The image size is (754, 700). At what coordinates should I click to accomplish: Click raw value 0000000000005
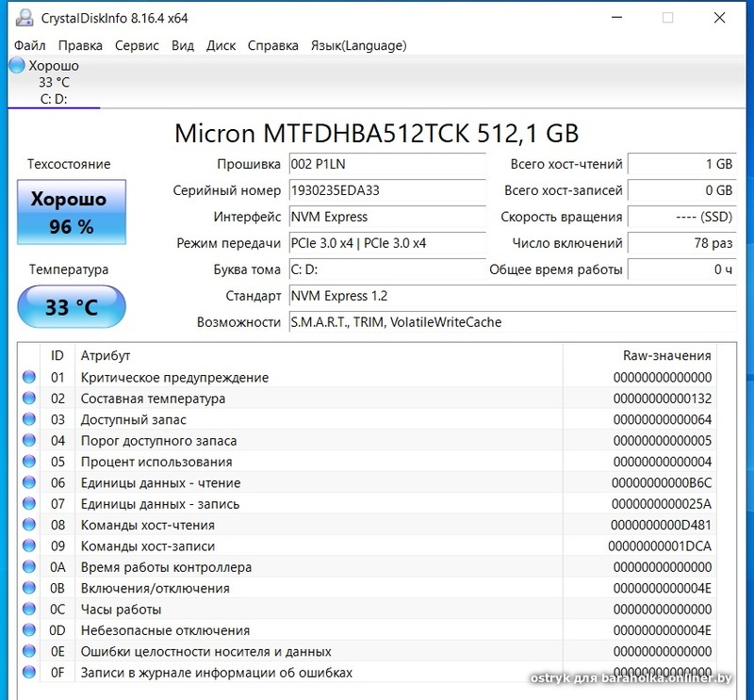pos(663,441)
